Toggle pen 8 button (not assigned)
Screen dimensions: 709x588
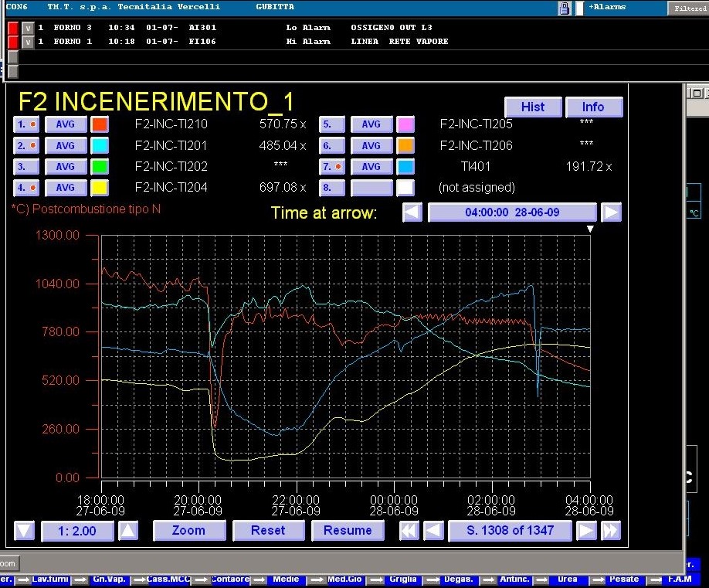[x=332, y=188]
